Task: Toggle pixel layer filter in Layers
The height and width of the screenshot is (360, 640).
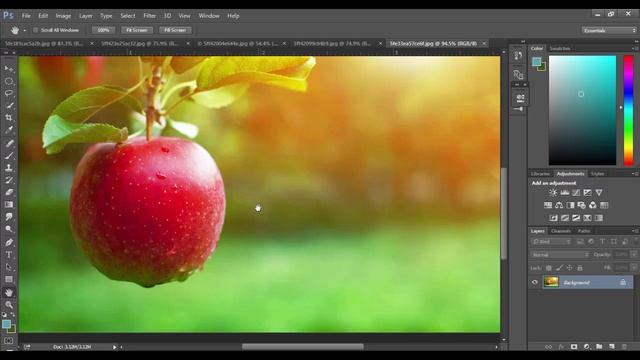Action: (x=580, y=242)
